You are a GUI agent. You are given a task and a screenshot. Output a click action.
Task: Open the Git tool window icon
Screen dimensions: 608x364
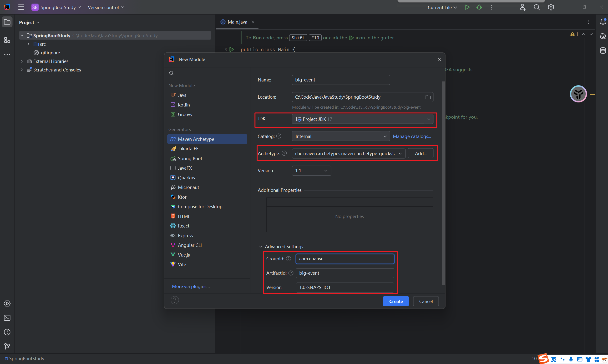pos(7,346)
